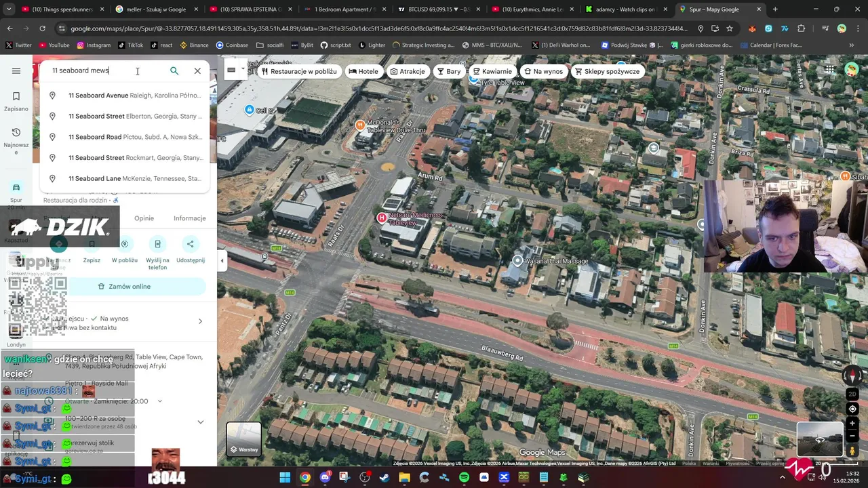This screenshot has height=488, width=868.
Task: Click the Prywatność footer link
Action: (738, 464)
